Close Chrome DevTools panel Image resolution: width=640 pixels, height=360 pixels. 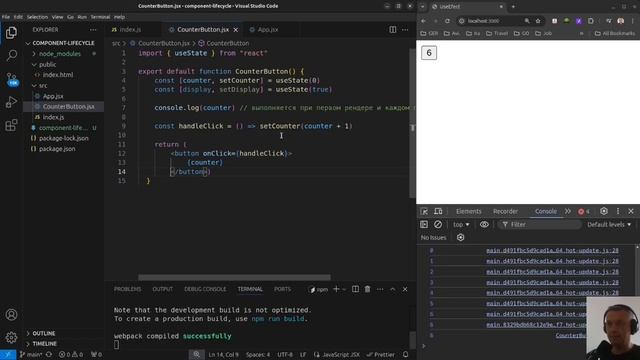point(631,211)
